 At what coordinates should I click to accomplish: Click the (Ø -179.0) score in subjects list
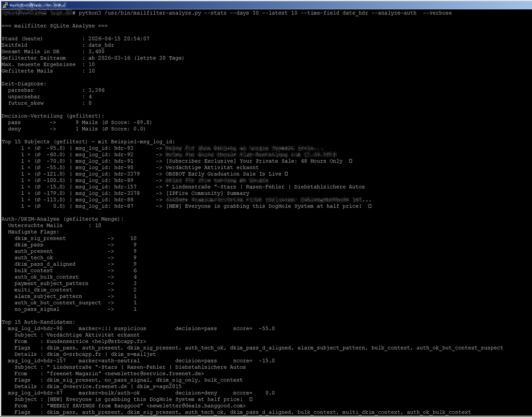coord(50,193)
